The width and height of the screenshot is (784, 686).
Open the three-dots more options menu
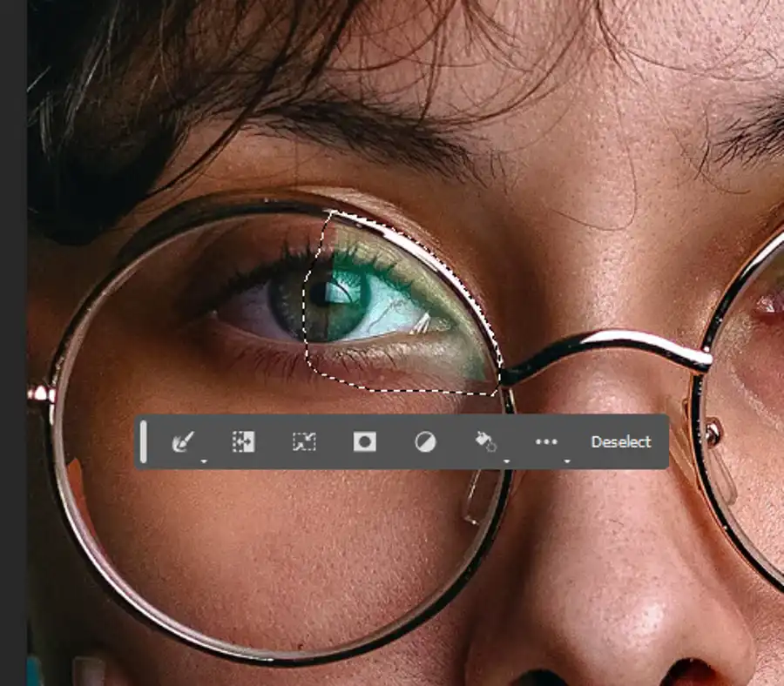pos(546,441)
